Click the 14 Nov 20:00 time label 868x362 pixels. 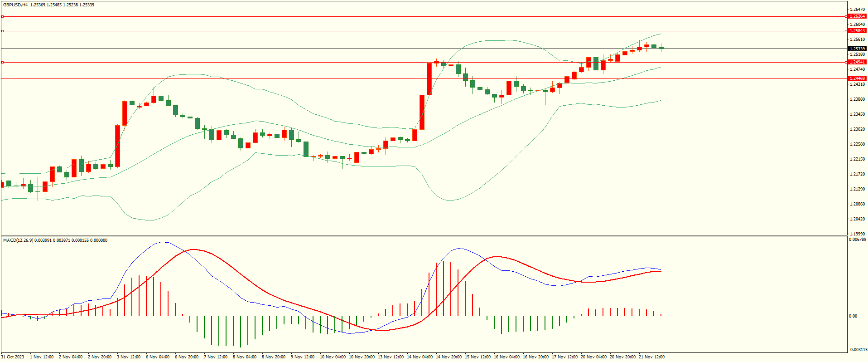(x=448, y=357)
